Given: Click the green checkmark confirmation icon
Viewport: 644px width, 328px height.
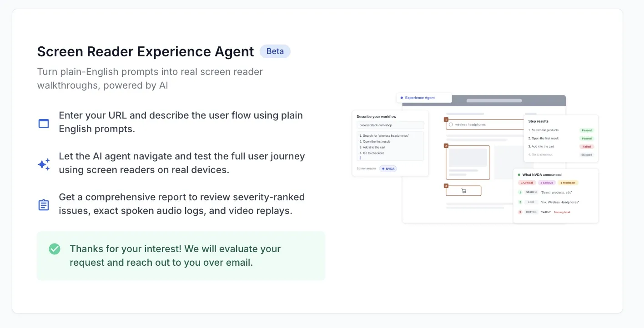Looking at the screenshot, I should (55, 249).
